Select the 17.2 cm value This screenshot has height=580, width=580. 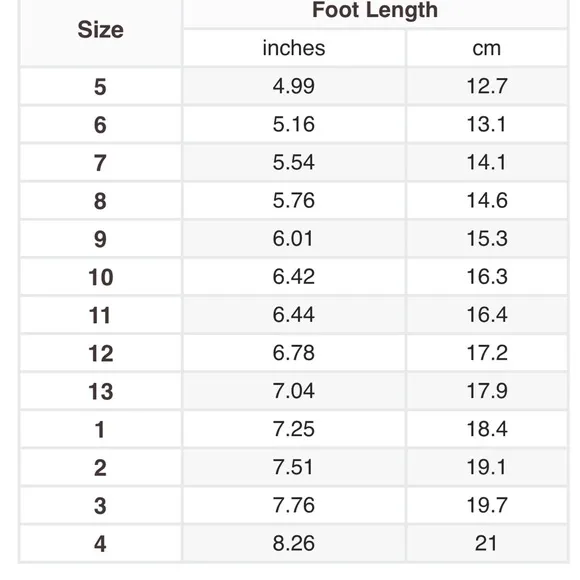(487, 353)
